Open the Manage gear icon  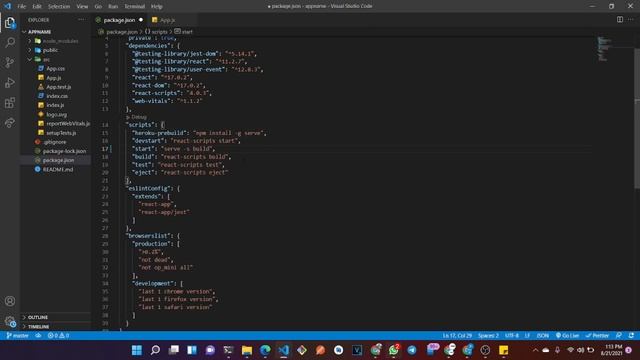(x=10, y=322)
